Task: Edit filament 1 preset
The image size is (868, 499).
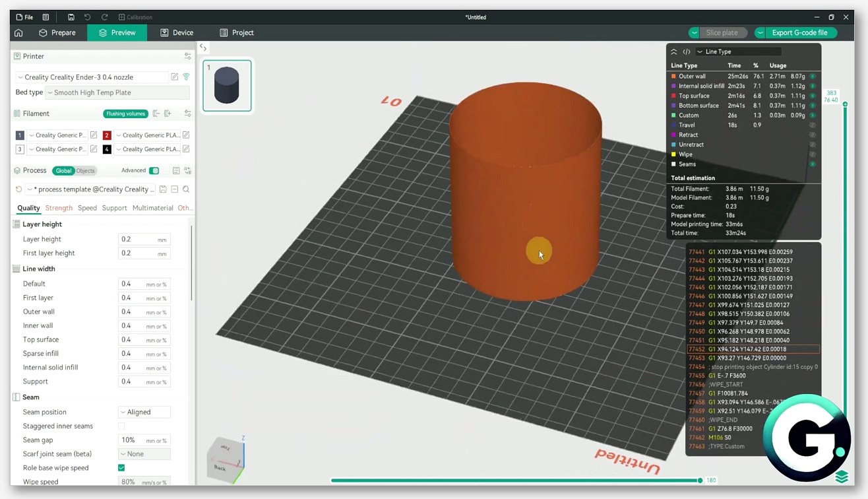Action: [x=94, y=135]
